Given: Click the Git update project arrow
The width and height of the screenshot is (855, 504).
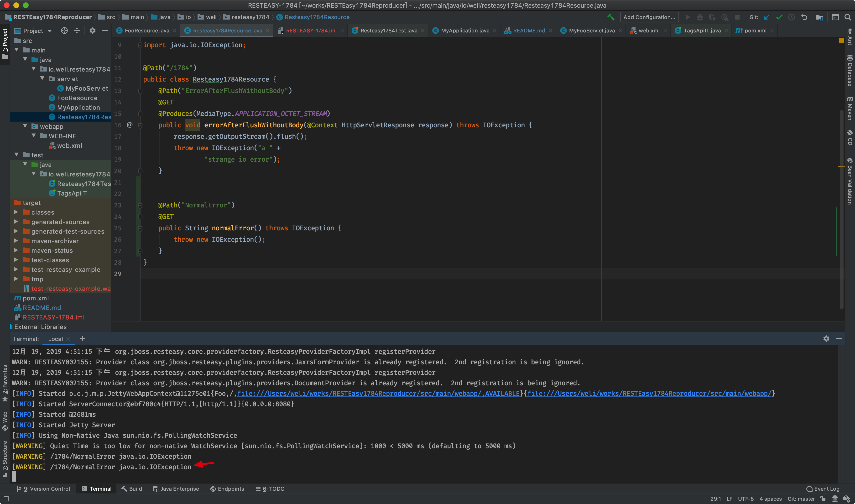Looking at the screenshot, I should (x=767, y=17).
